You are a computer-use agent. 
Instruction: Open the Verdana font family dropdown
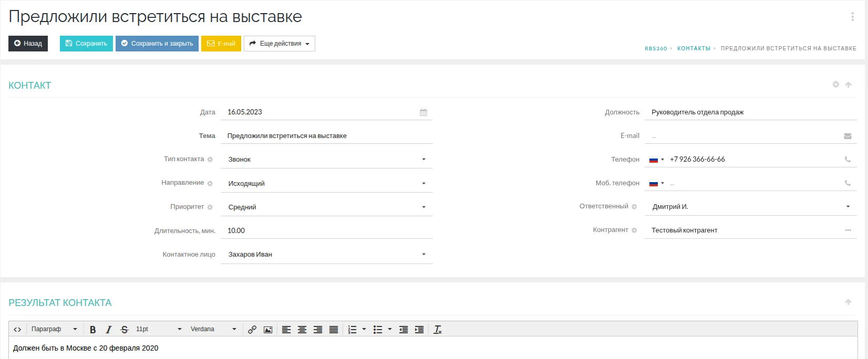(213, 330)
